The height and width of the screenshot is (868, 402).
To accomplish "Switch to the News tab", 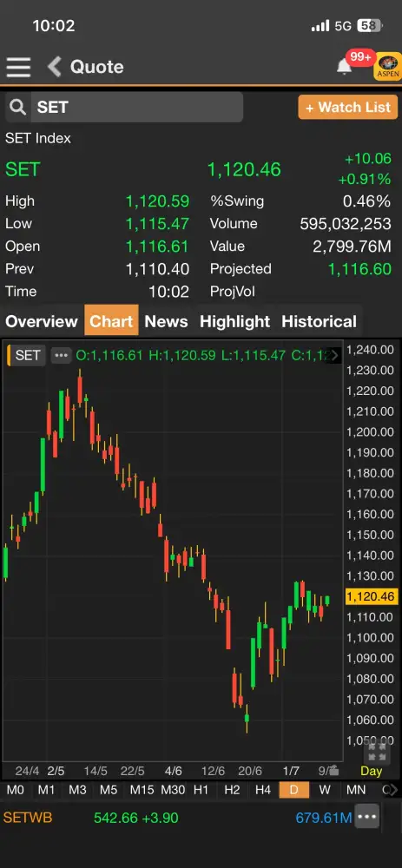I will 166,321.
